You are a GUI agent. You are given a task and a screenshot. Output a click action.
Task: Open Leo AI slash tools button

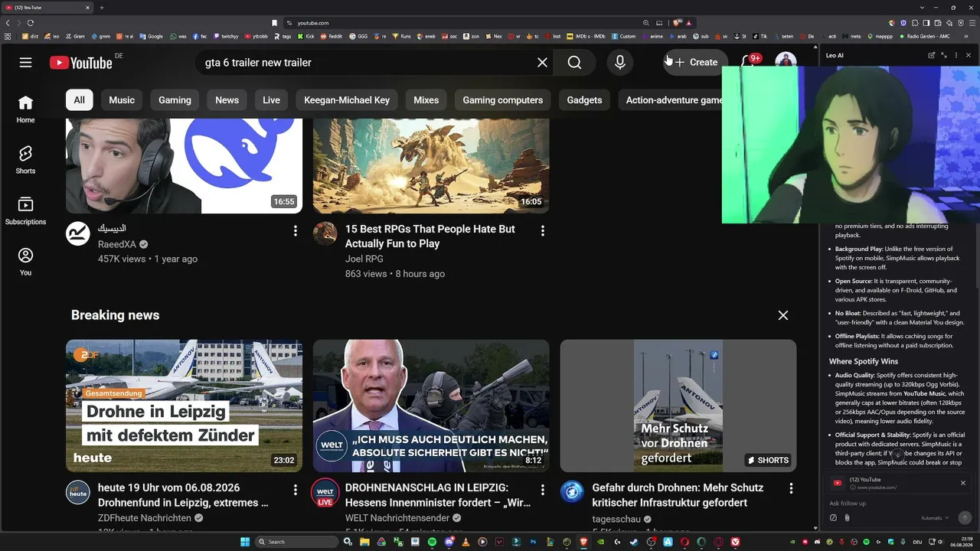click(834, 518)
